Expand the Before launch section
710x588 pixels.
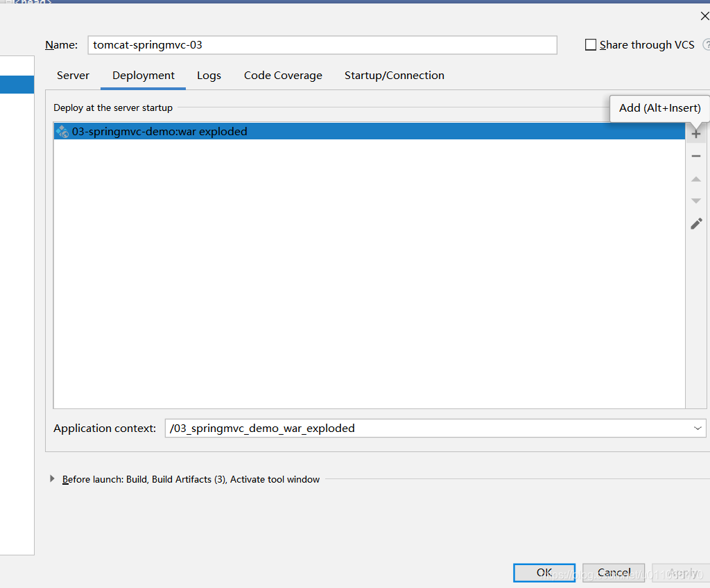52,479
